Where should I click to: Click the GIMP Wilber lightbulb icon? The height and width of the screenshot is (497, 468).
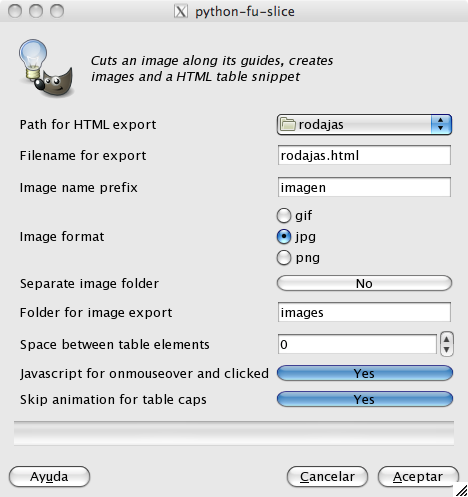(x=46, y=68)
